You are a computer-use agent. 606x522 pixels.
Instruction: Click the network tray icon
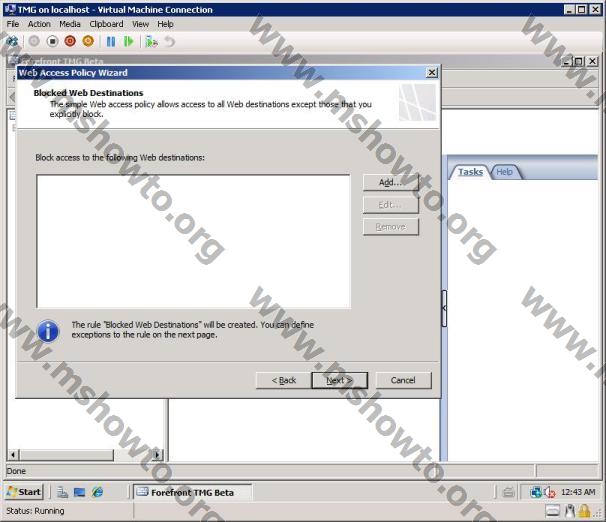click(536, 492)
